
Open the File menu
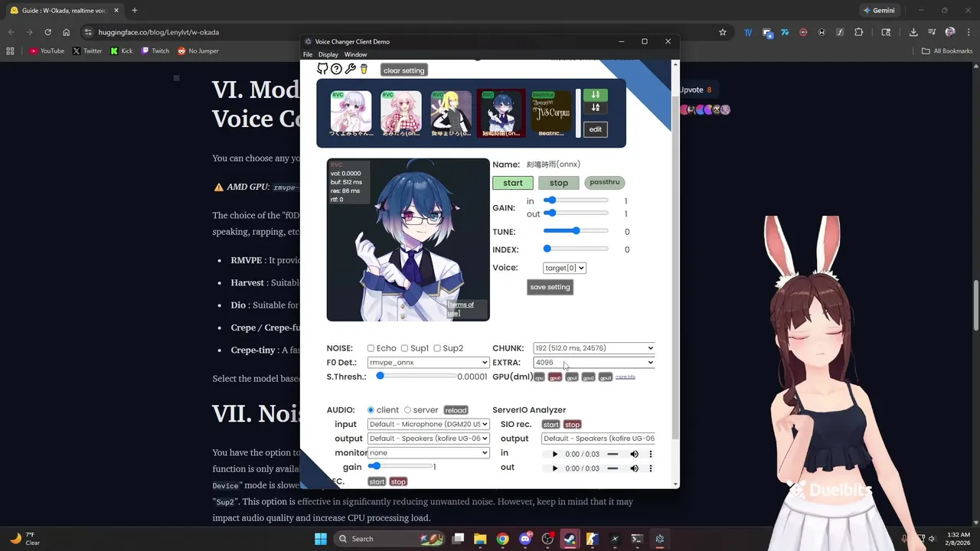point(308,54)
